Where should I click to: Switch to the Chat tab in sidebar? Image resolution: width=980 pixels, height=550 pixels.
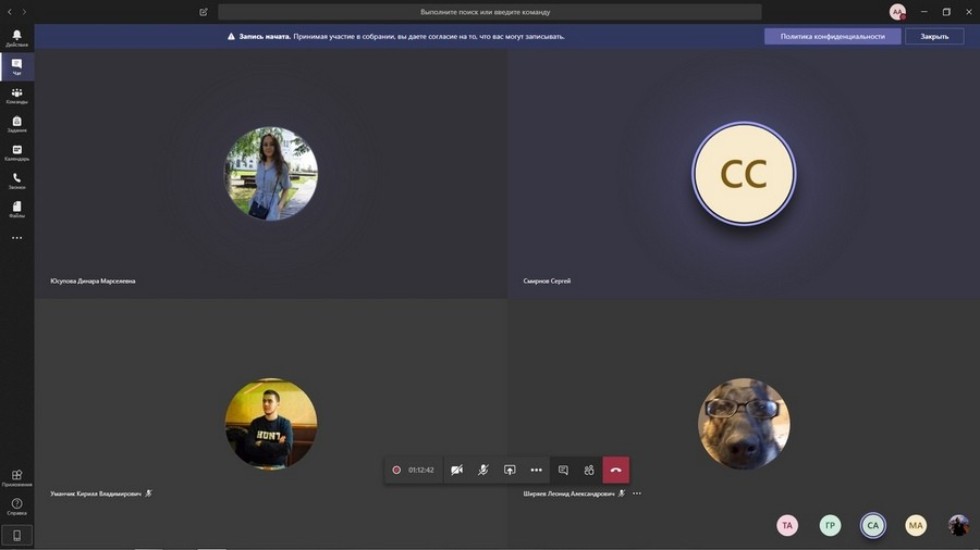[x=16, y=67]
